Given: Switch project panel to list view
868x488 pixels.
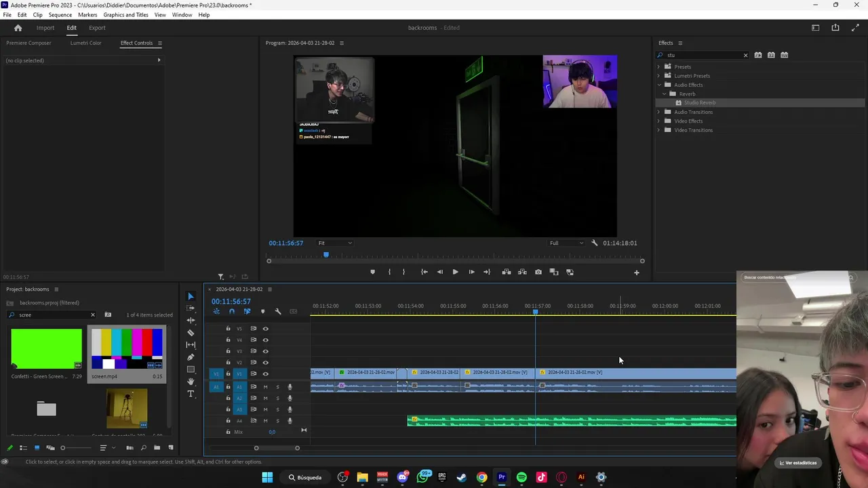Looking at the screenshot, I should point(23,447).
